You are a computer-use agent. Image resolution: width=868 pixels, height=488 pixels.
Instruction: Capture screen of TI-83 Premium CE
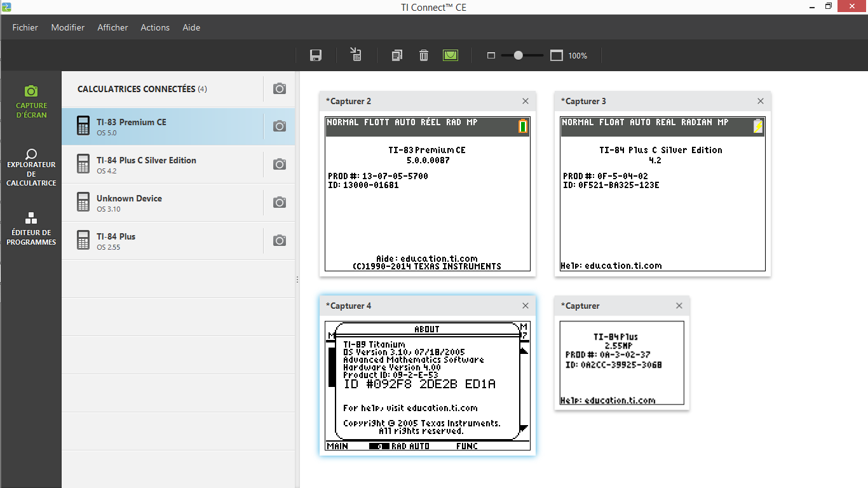pos(280,126)
